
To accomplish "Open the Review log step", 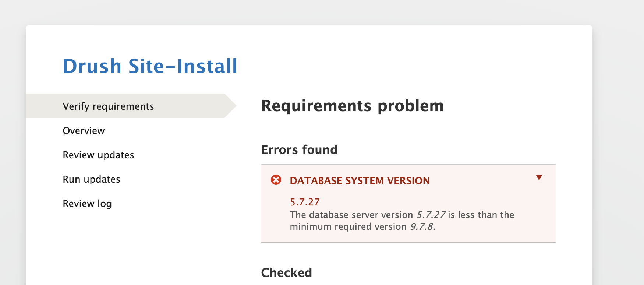I will point(87,203).
